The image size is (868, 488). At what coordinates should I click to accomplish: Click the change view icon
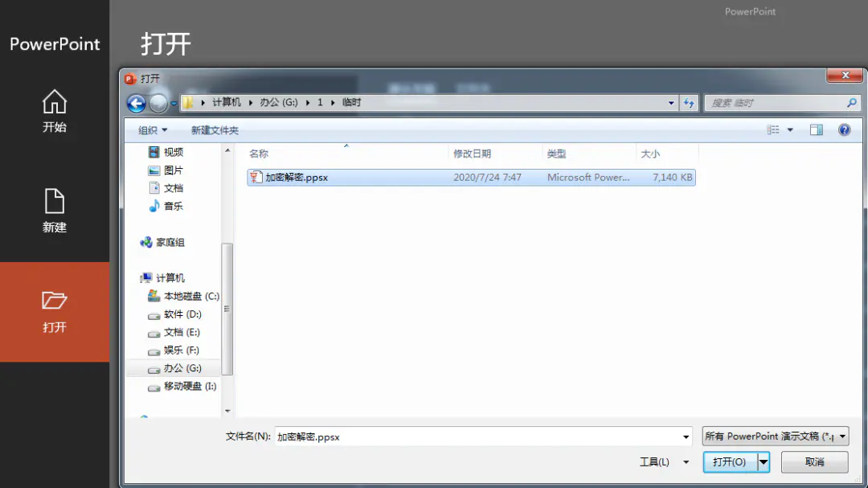[773, 129]
